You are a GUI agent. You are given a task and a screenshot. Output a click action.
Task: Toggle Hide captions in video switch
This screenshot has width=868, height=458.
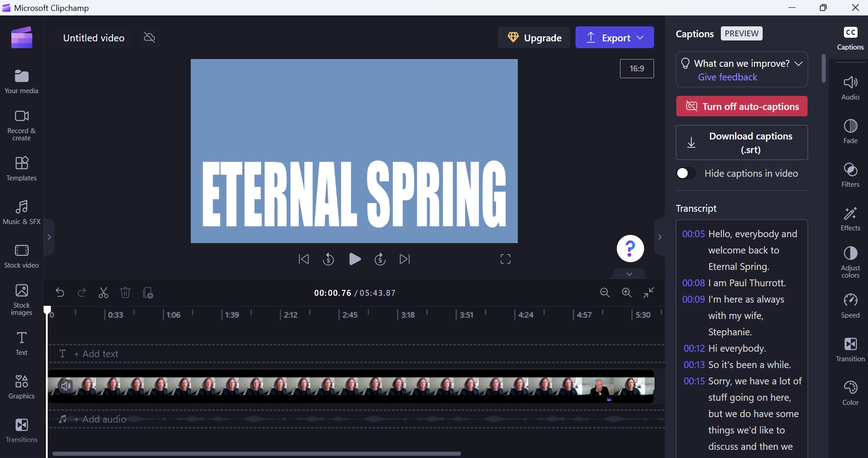(686, 173)
